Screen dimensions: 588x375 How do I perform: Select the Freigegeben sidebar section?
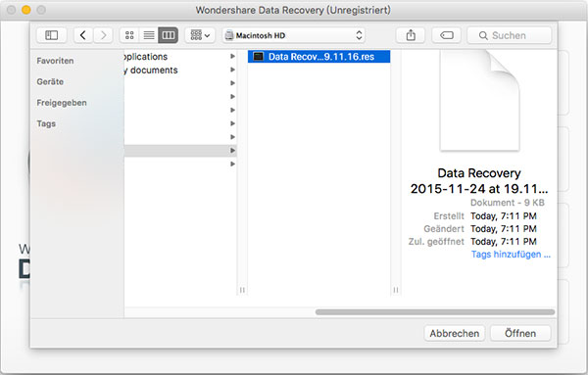(x=62, y=103)
